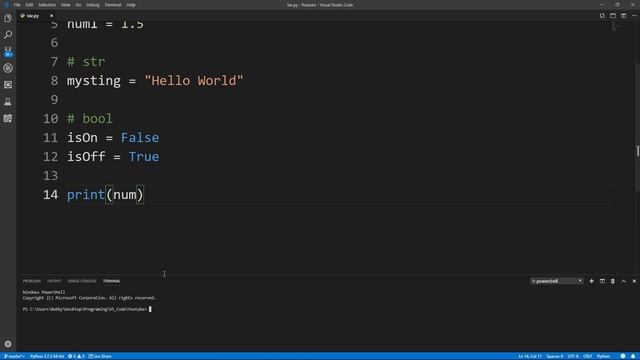Open the powershell terminal selector dropdown
This screenshot has height=360, width=640.
point(557,281)
